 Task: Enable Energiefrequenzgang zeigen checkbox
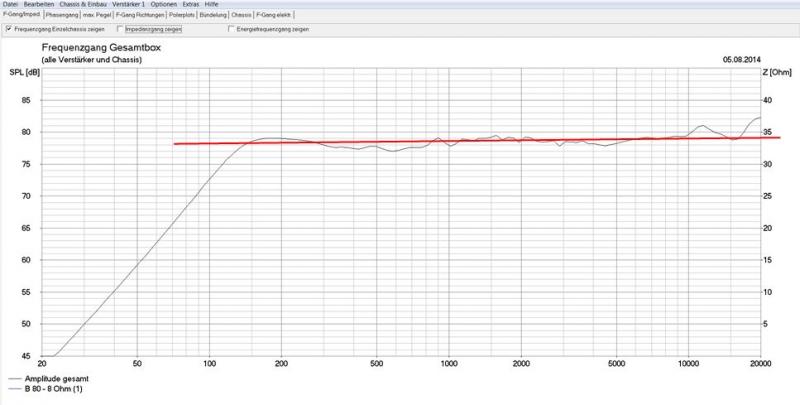[232, 29]
